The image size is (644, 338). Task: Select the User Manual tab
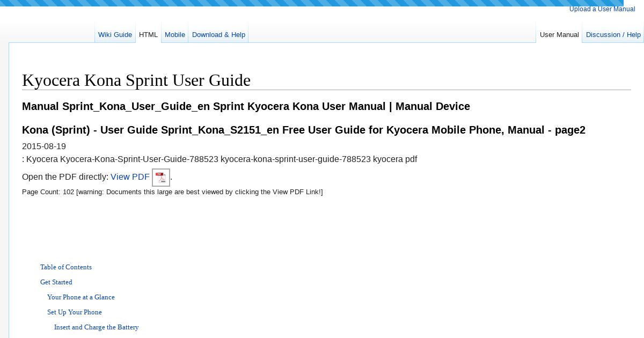tap(559, 35)
